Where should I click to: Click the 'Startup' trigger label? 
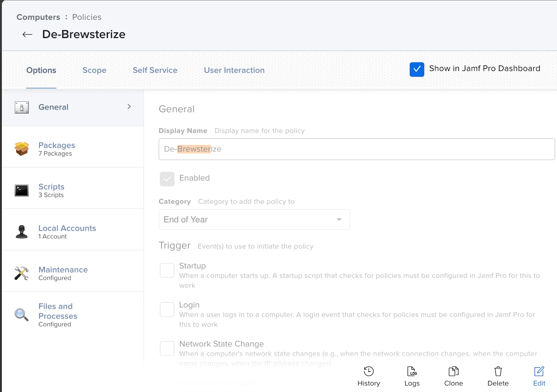click(193, 266)
